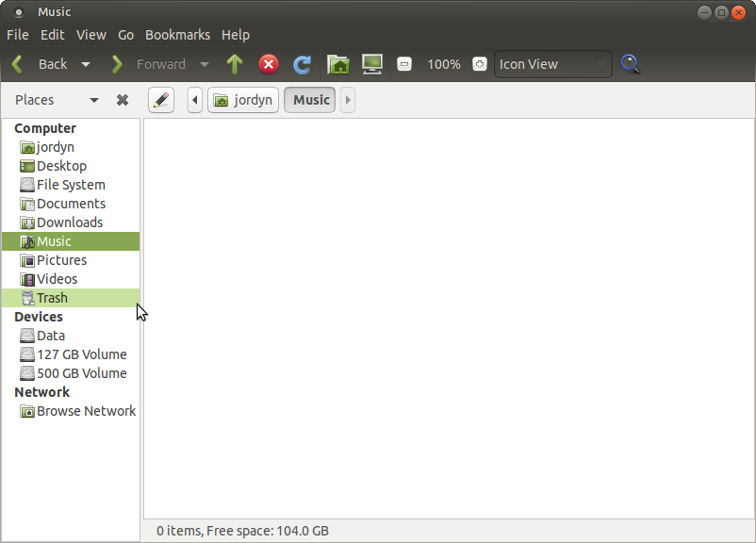756x543 pixels.
Task: Open the Places sidebar selector dropdown
Action: (x=93, y=100)
